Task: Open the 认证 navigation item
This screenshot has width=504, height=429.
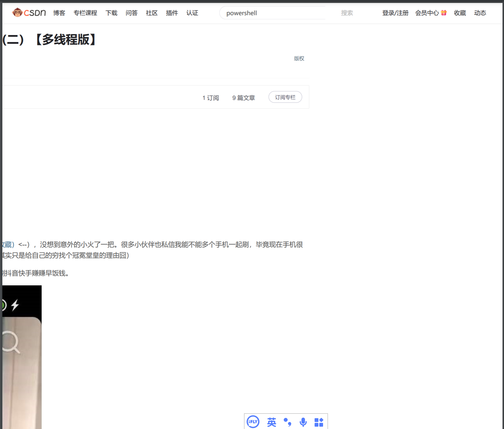Action: click(x=192, y=13)
